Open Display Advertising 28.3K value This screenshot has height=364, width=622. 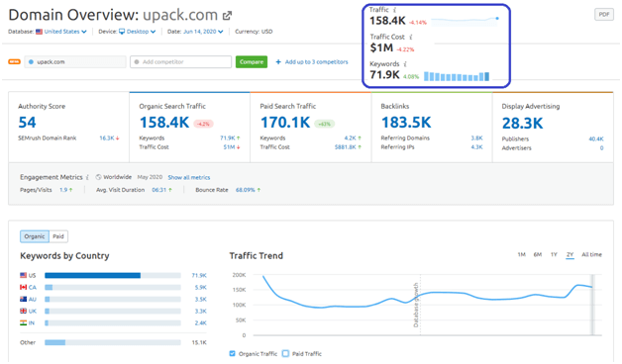tap(522, 124)
